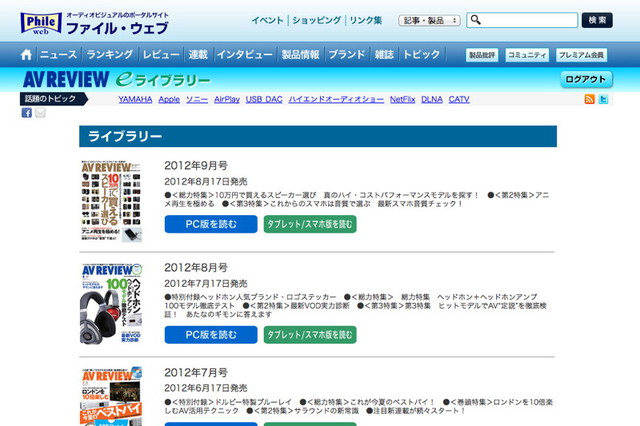Screen dimensions: 640x426
Task: Share via the Facebook icon
Action: (27, 113)
